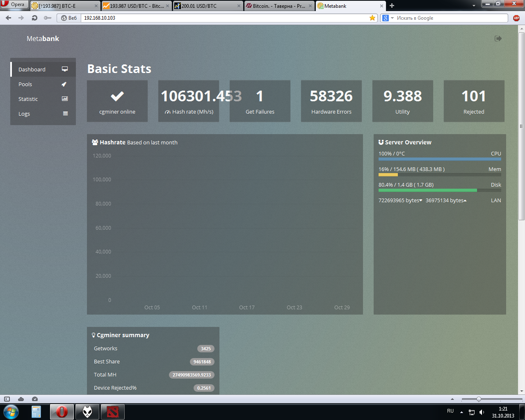Image resolution: width=525 pixels, height=420 pixels.
Task: Expand the Google search engine dropdown
Action: 392,18
